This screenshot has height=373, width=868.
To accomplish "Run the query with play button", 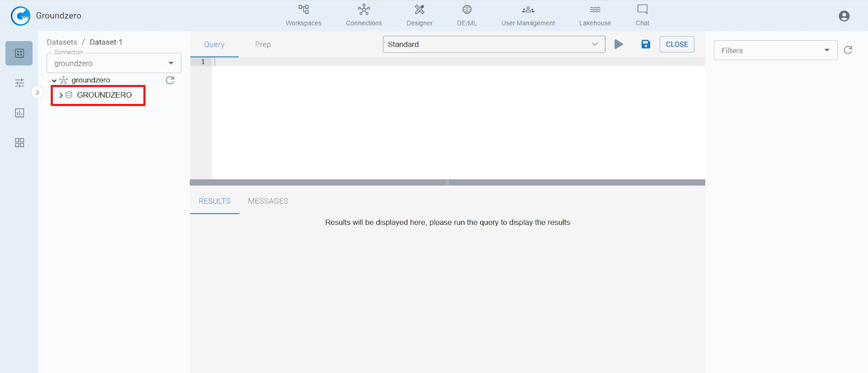I will click(x=618, y=44).
